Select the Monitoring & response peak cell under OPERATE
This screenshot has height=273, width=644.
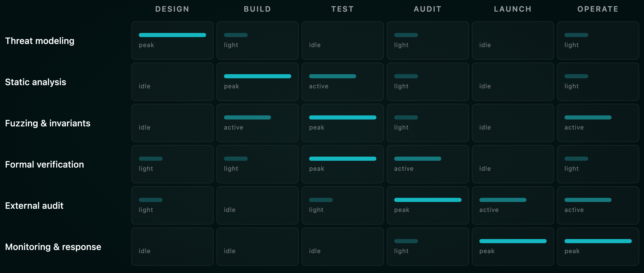coord(598,246)
